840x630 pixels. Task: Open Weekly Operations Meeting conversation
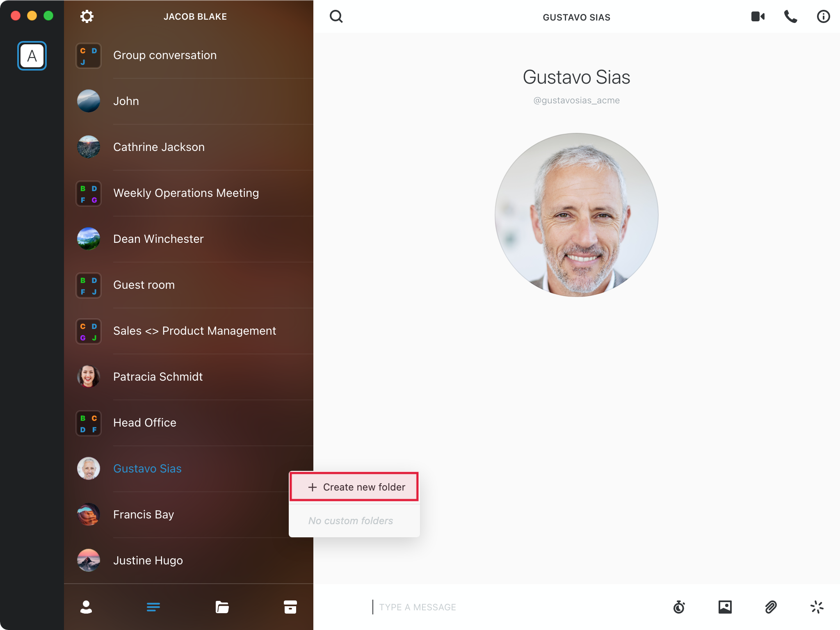(189, 193)
